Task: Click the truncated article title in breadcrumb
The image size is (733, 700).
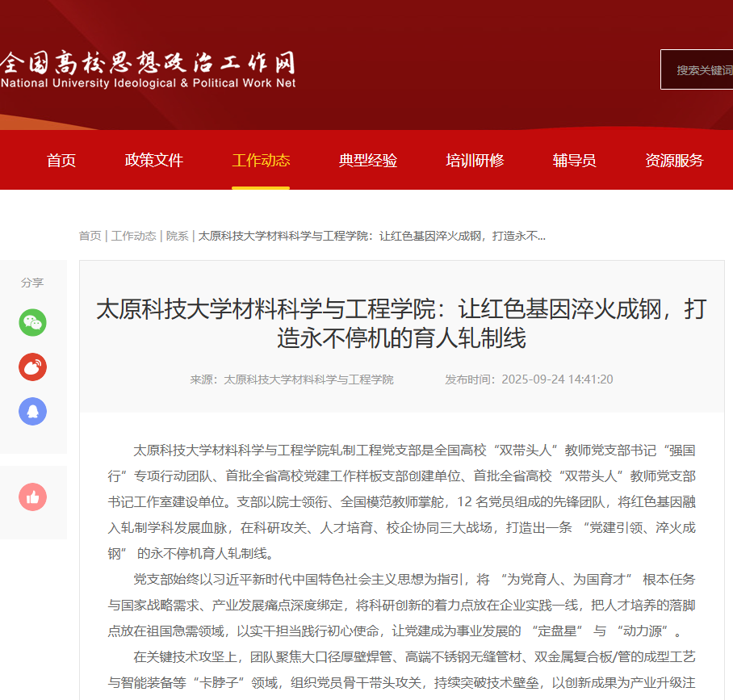Action: [x=371, y=236]
